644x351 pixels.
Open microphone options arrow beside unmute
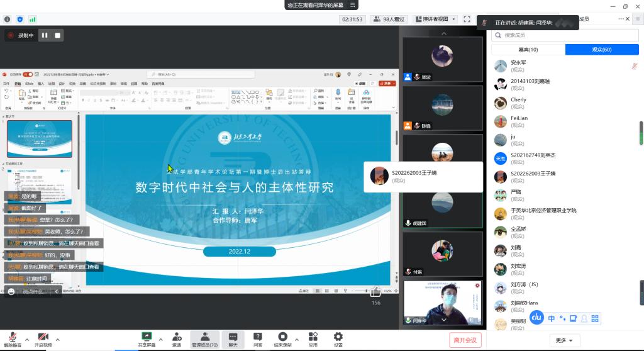tap(27, 340)
